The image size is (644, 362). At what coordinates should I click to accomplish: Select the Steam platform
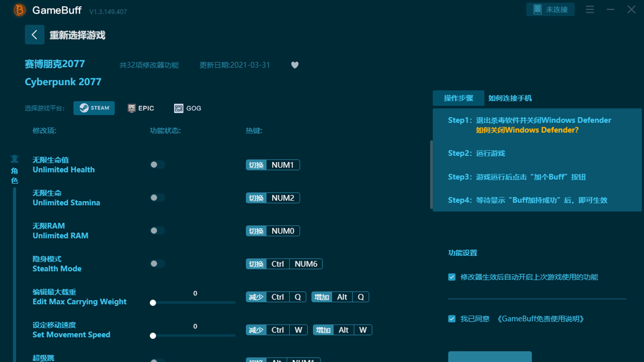coord(94,108)
